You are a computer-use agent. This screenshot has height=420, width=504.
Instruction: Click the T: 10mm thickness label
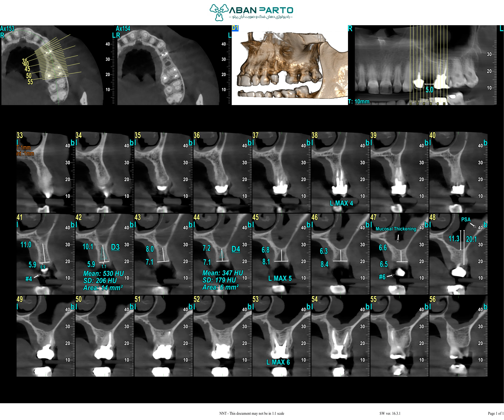(x=359, y=101)
